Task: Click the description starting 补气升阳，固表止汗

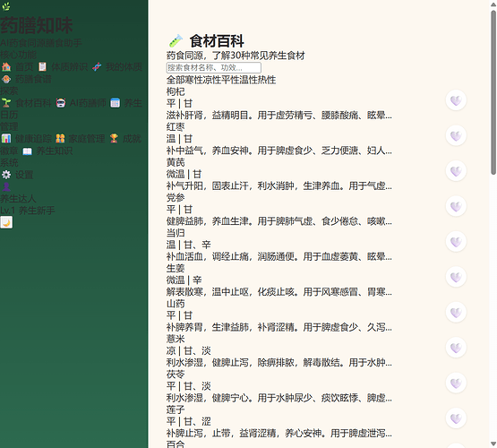Action: [x=279, y=185]
